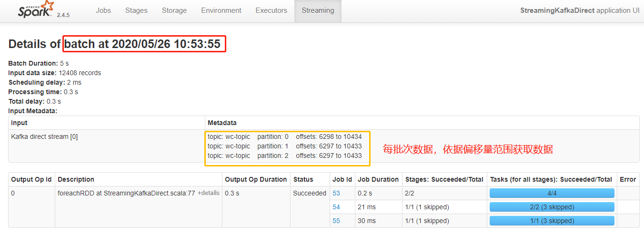Click the partition 0 offsets line
The image size is (644, 234).
click(285, 136)
